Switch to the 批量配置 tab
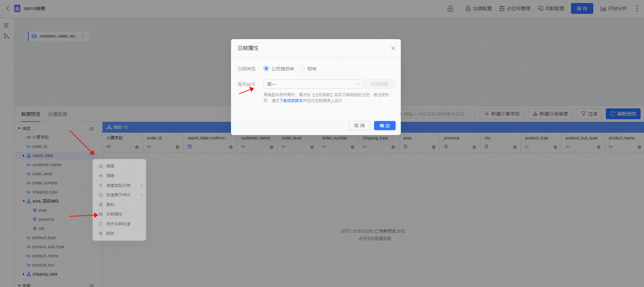The height and width of the screenshot is (287, 644). (x=58, y=114)
